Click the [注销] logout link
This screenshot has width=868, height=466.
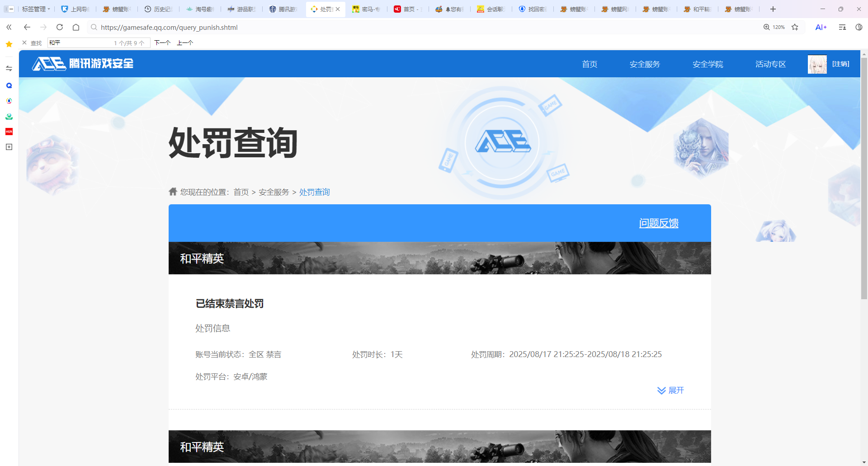[x=841, y=64]
